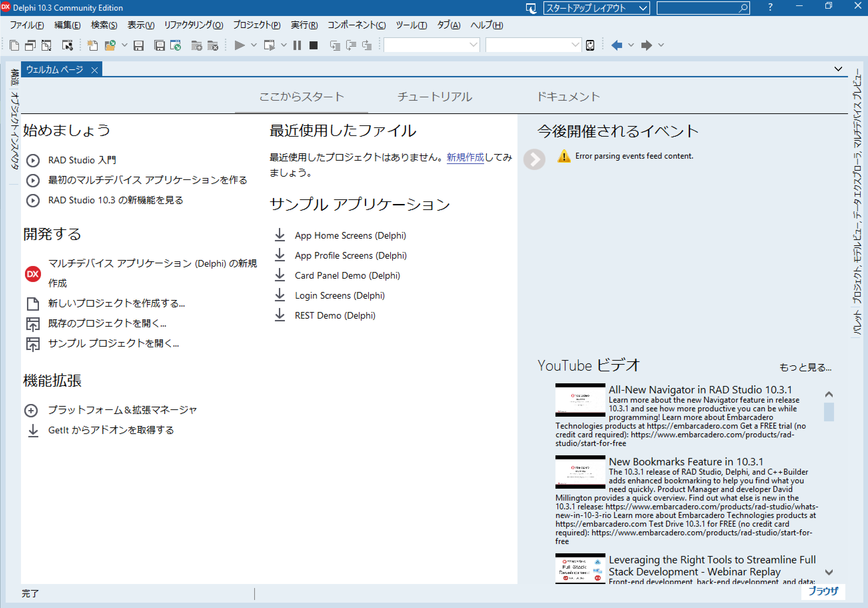
Task: Click the Run Without Debugging icon
Action: coord(269,45)
